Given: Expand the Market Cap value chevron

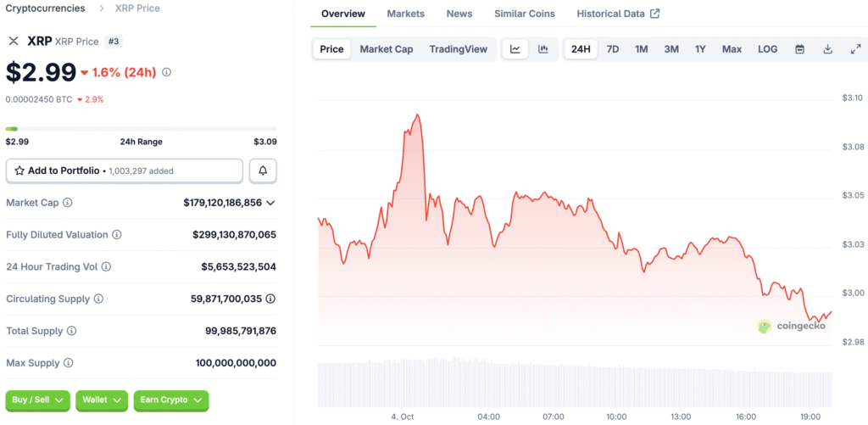Looking at the screenshot, I should tap(270, 203).
